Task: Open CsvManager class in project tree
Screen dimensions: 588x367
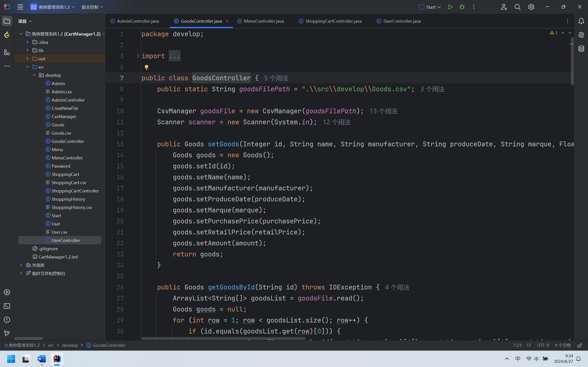Action: click(x=64, y=117)
